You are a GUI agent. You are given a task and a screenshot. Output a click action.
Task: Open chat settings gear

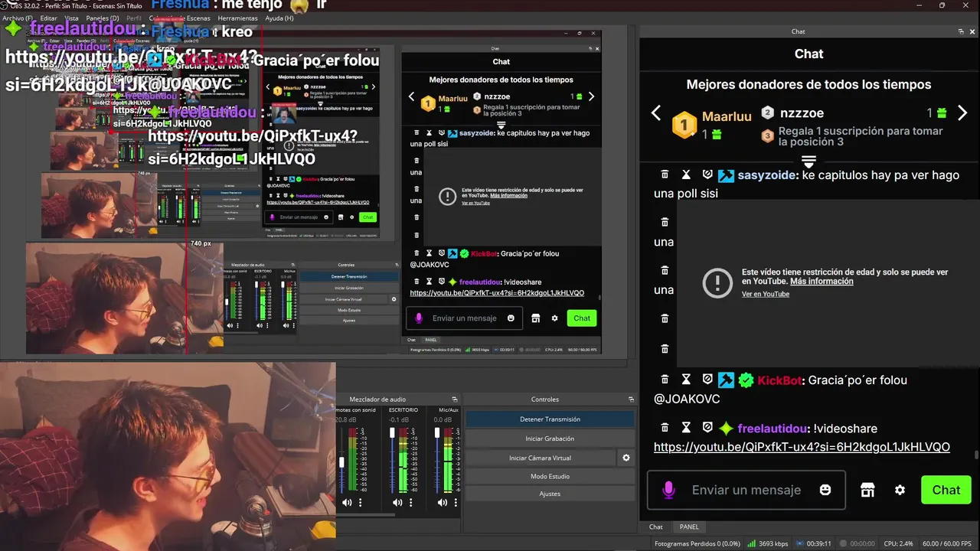coord(900,490)
